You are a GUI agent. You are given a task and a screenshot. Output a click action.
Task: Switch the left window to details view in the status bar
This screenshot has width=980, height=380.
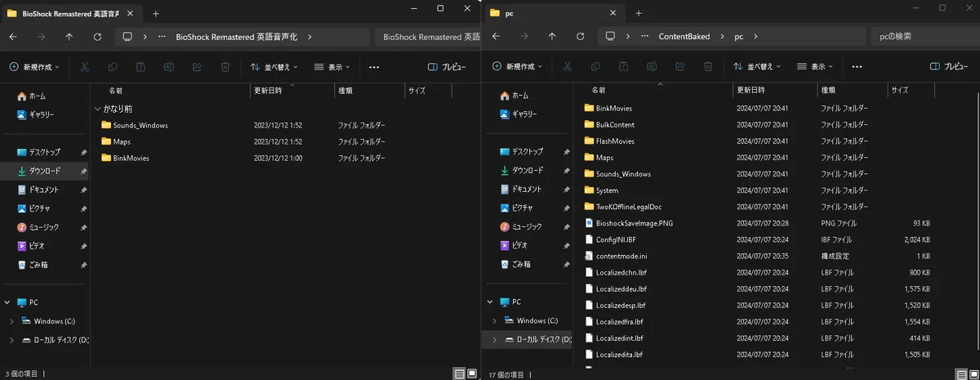(x=460, y=373)
